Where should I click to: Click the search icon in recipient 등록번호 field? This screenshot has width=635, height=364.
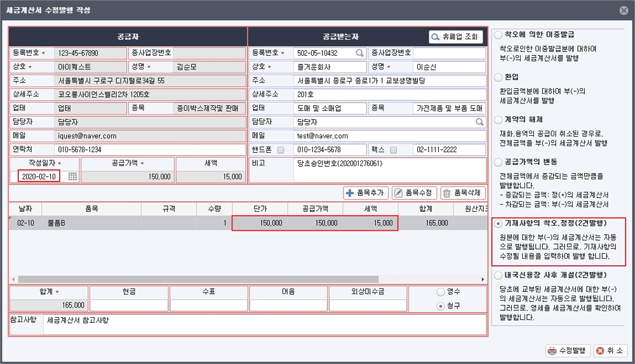359,53
